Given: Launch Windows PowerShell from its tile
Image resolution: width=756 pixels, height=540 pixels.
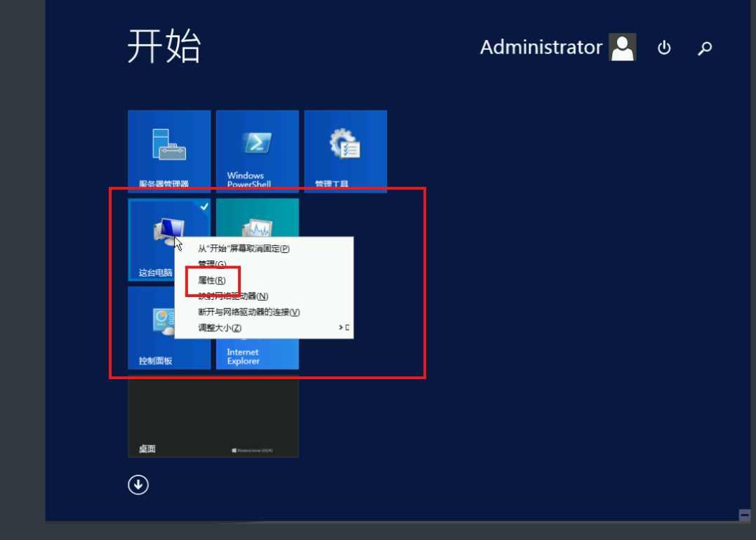Looking at the screenshot, I should click(257, 150).
